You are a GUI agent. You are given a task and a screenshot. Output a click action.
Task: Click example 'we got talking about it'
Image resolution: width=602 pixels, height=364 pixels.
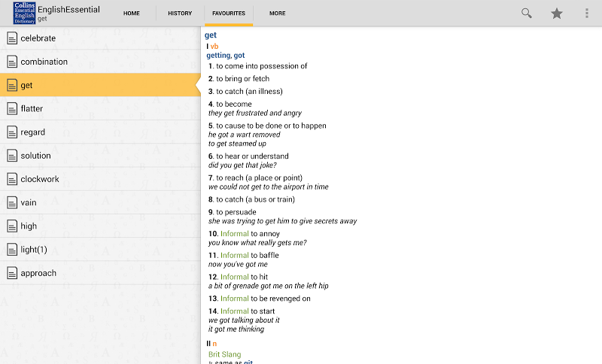coord(244,320)
